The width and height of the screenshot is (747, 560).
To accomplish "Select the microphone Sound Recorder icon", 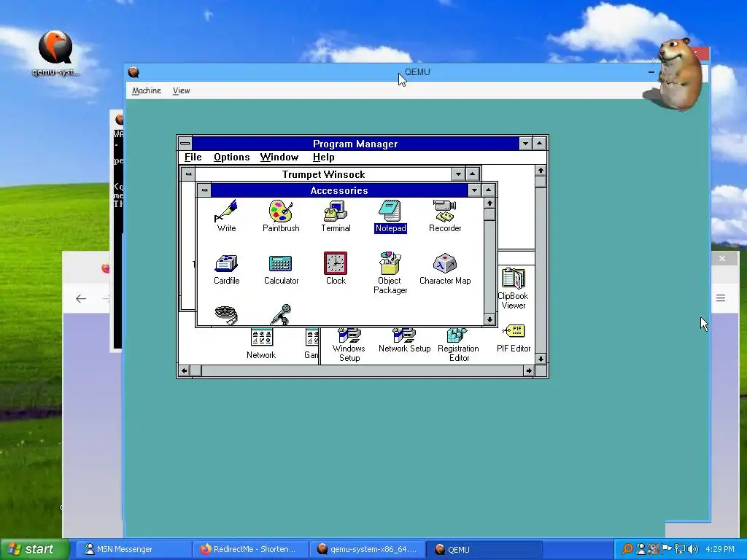I will tap(281, 315).
